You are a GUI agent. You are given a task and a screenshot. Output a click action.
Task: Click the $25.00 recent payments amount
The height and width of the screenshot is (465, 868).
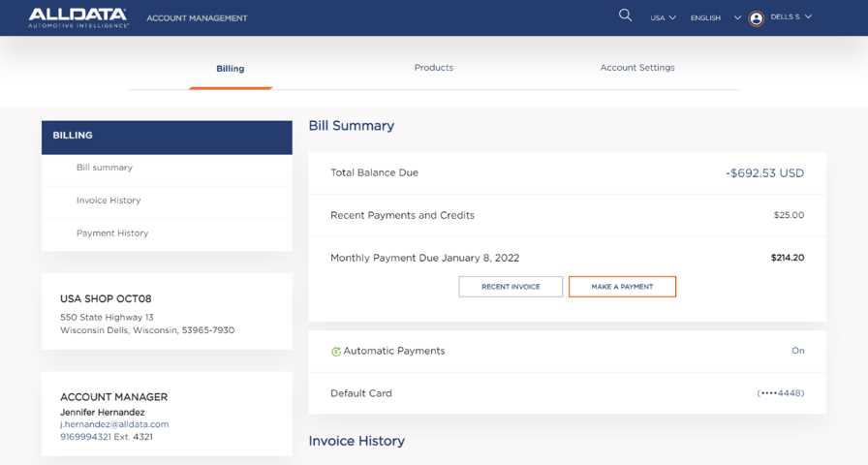coord(789,215)
